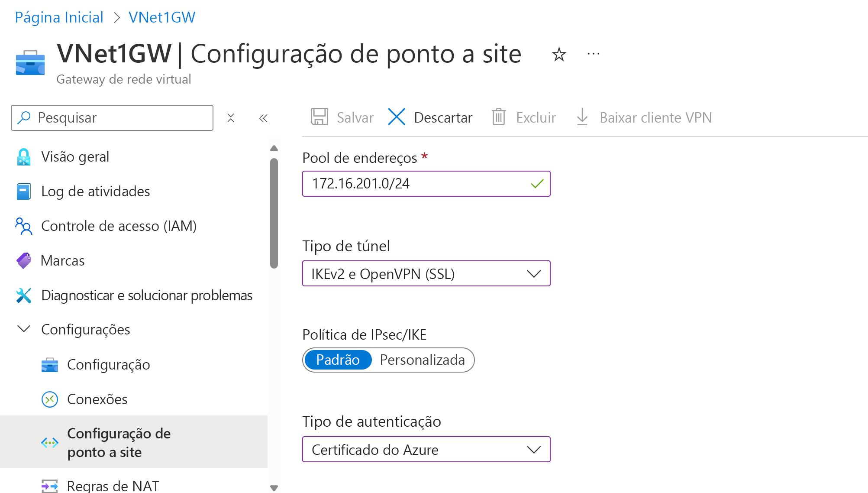868x493 pixels.
Task: Click the Excluir trash can icon
Action: point(499,117)
